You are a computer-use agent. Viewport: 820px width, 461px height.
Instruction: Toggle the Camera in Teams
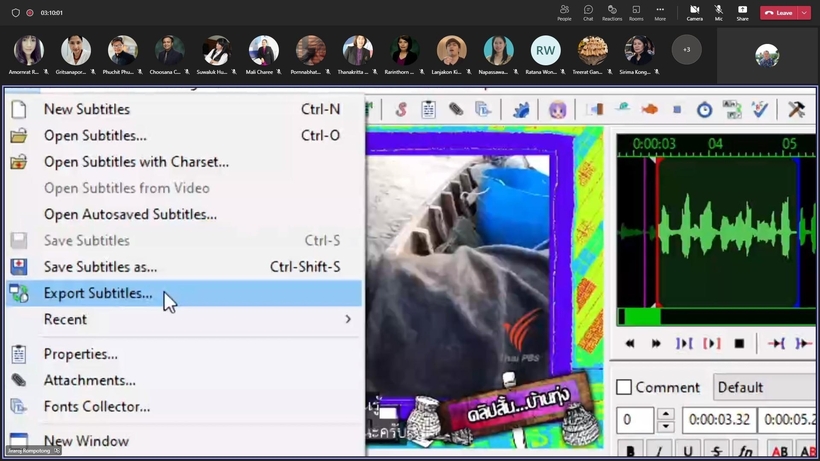(x=694, y=13)
